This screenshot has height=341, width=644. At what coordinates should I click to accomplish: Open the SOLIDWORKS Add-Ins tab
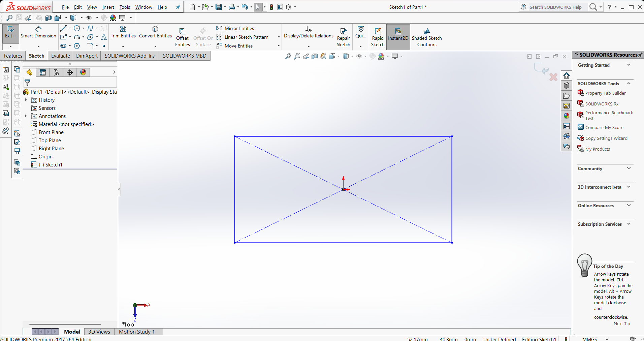coord(130,56)
